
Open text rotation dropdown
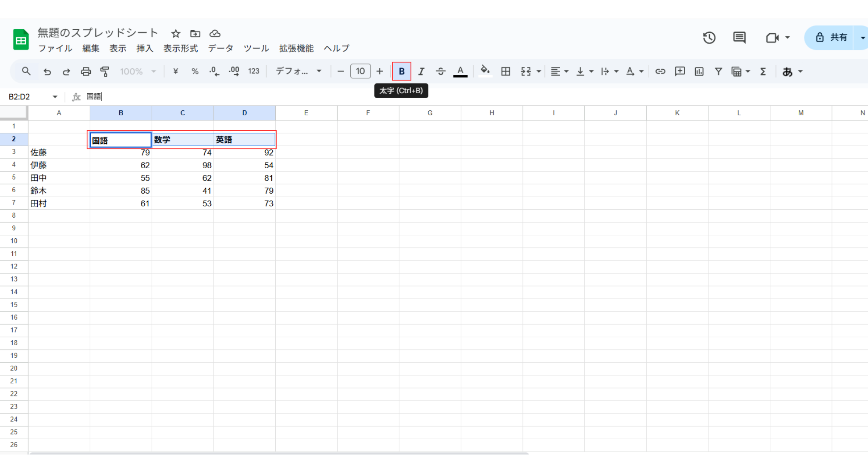(635, 71)
